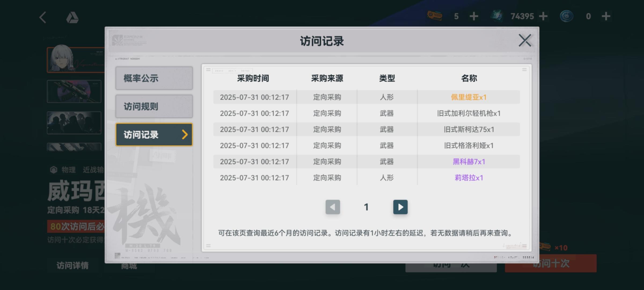This screenshot has height=290, width=644.
Task: Click the crystal currency icon beside 74395
Action: pyautogui.click(x=497, y=16)
